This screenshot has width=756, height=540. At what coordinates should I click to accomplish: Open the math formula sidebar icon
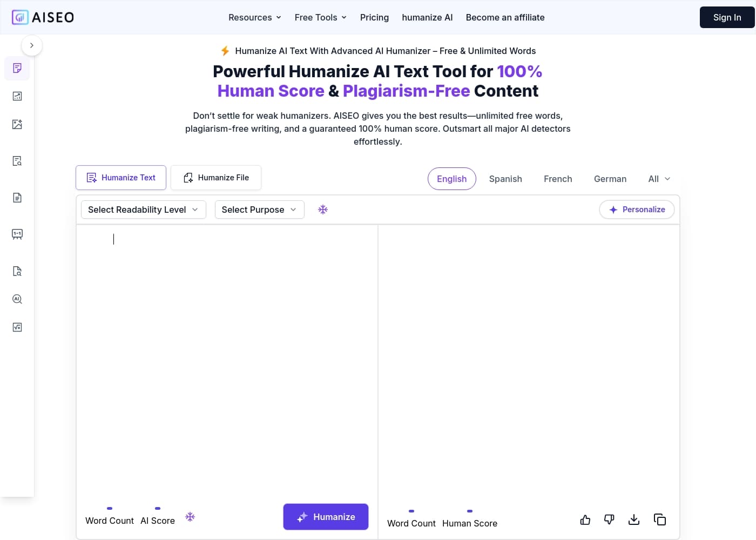[17, 327]
